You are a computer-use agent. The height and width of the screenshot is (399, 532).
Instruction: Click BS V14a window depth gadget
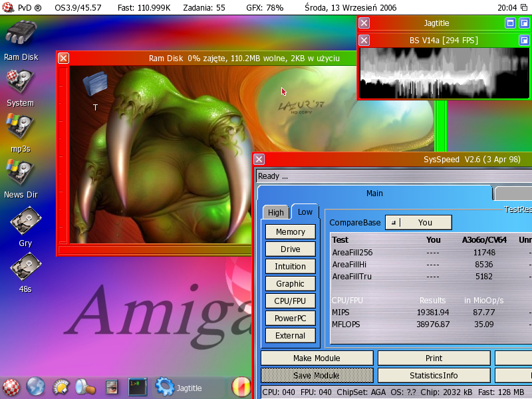tap(524, 41)
